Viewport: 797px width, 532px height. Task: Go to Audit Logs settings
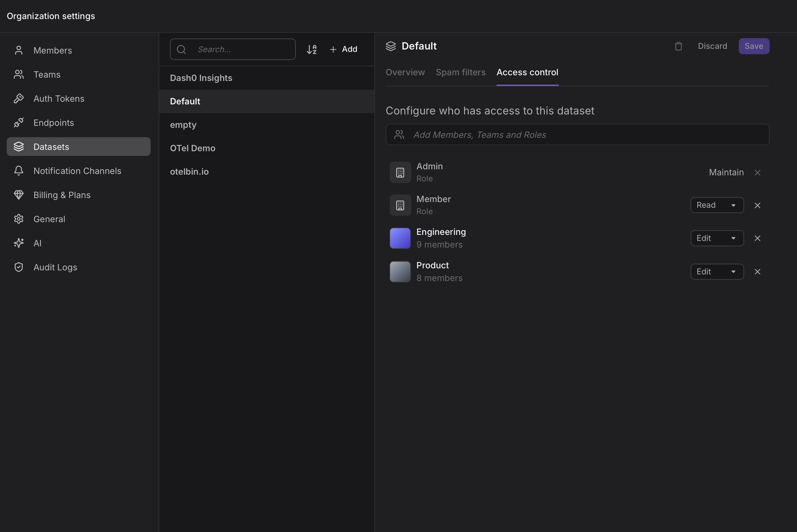click(55, 267)
